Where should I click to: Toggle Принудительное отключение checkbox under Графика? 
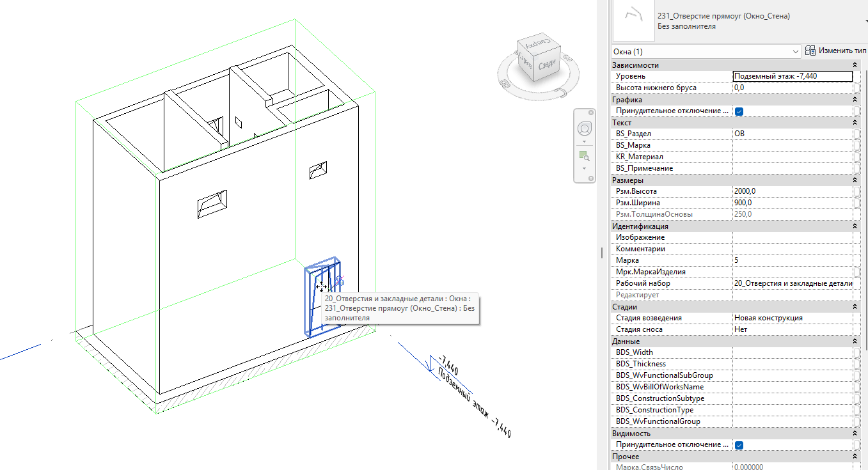(739, 111)
